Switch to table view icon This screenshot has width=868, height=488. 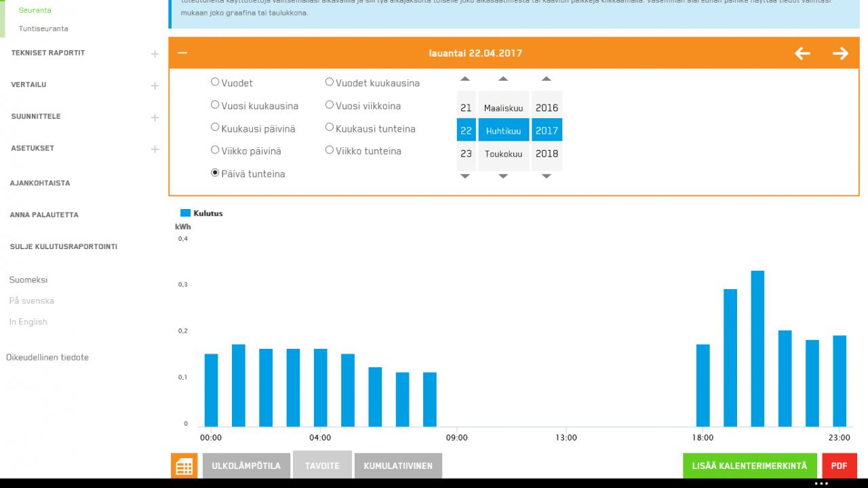[184, 466]
